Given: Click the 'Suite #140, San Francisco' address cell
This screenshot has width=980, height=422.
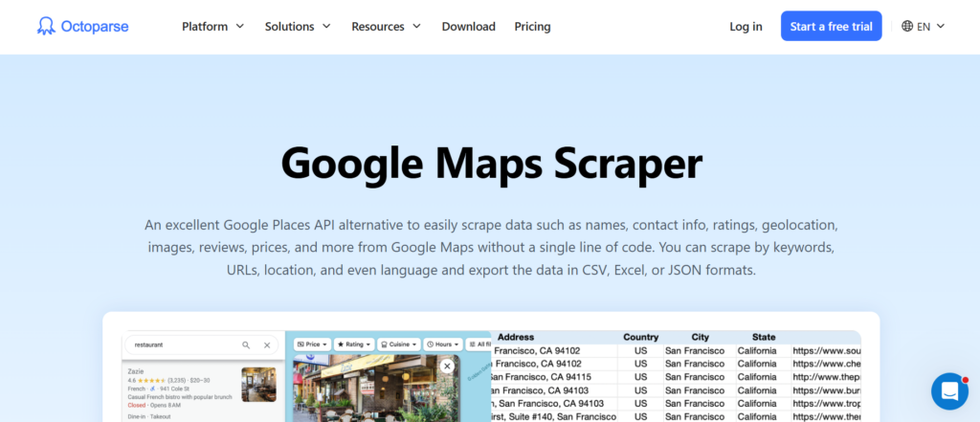Looking at the screenshot, I should pyautogui.click(x=554, y=416).
